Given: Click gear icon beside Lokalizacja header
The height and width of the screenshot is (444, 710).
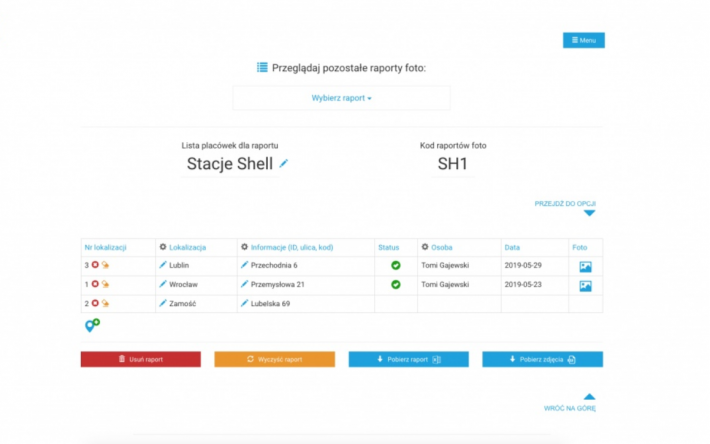Looking at the screenshot, I should [x=163, y=246].
